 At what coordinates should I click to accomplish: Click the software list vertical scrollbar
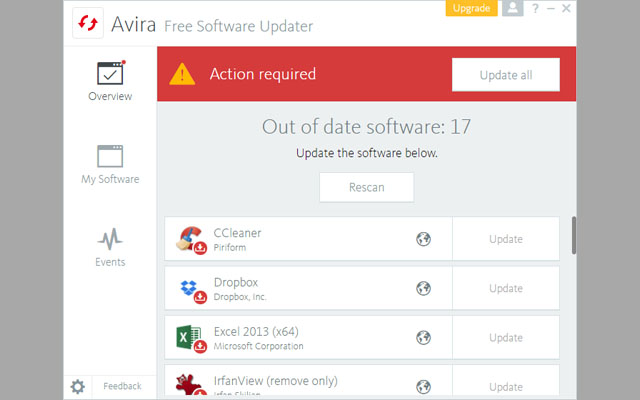[x=573, y=236]
